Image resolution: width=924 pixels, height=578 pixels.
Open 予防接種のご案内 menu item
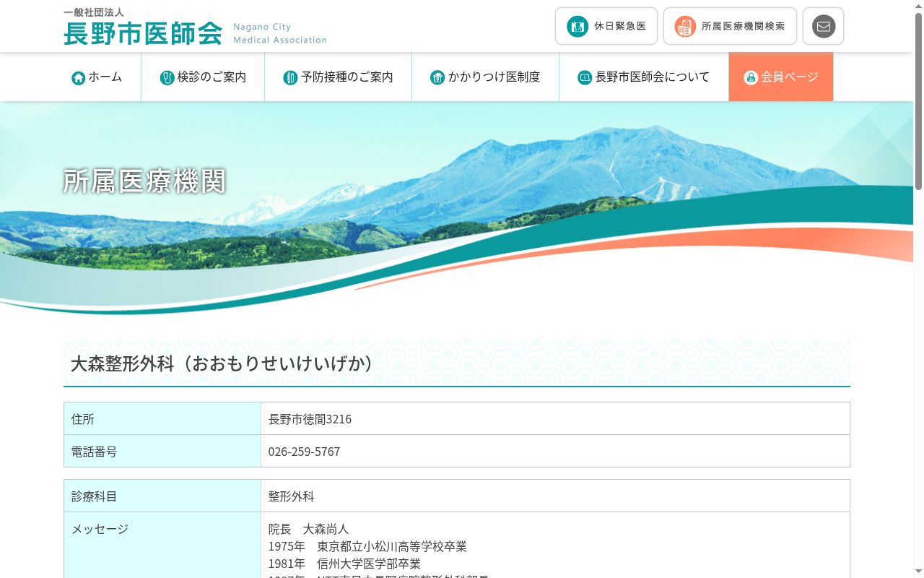point(339,77)
